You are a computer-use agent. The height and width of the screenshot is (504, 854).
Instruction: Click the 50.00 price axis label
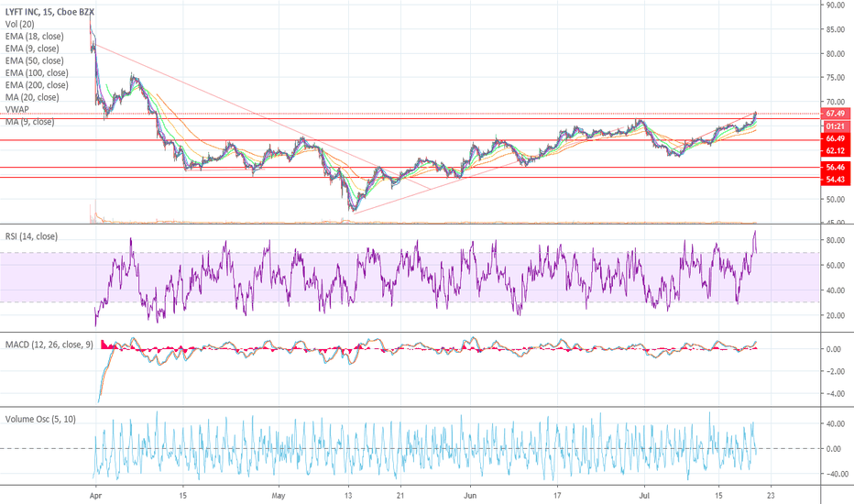click(835, 200)
